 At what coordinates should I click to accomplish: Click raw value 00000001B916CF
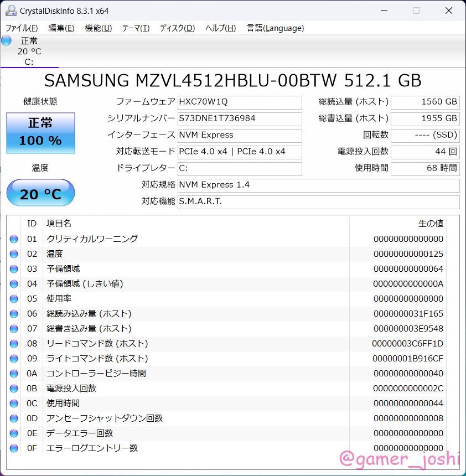pyautogui.click(x=408, y=359)
